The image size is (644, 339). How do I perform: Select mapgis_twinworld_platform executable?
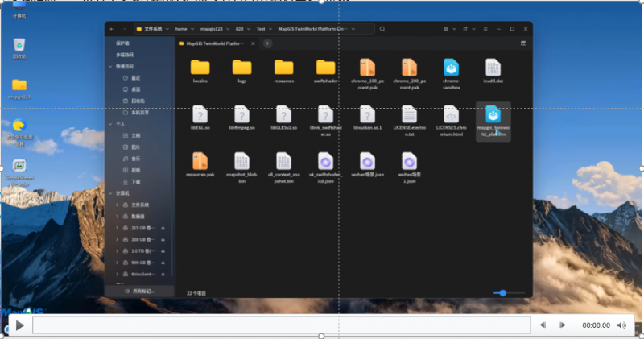[x=493, y=121]
